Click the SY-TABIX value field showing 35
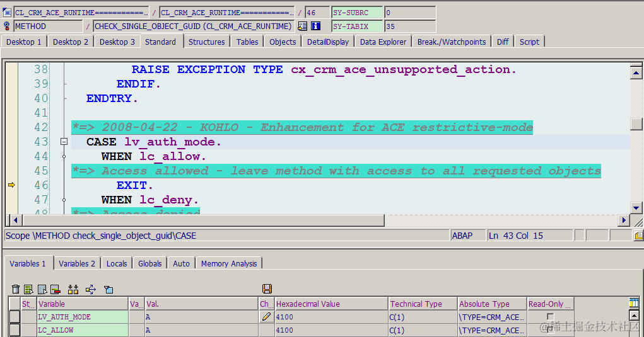The width and height of the screenshot is (644, 337). click(x=409, y=26)
